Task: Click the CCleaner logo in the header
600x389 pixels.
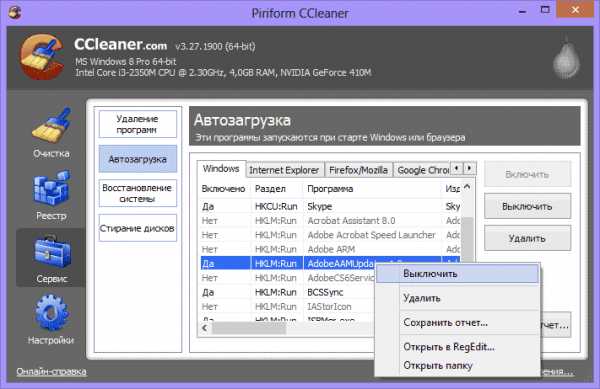Action: pos(42,57)
